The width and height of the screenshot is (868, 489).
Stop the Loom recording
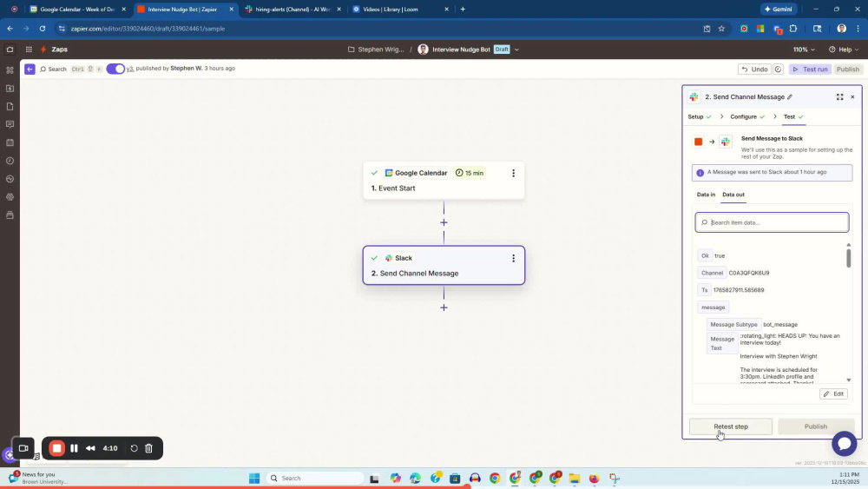pyautogui.click(x=57, y=448)
